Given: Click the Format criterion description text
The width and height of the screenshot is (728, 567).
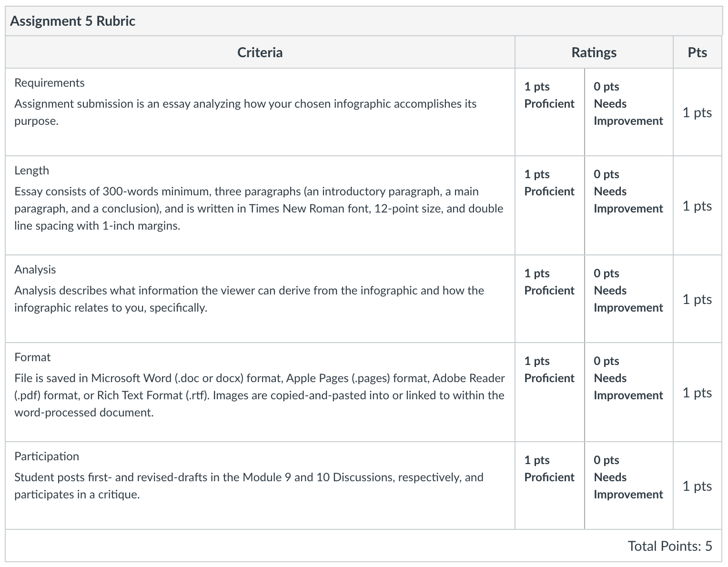Looking at the screenshot, I should (x=259, y=395).
